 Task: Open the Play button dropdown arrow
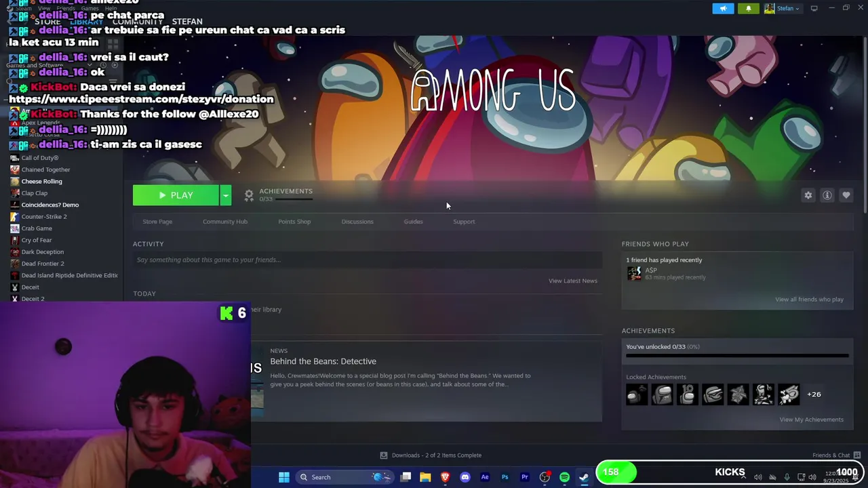pyautogui.click(x=225, y=195)
